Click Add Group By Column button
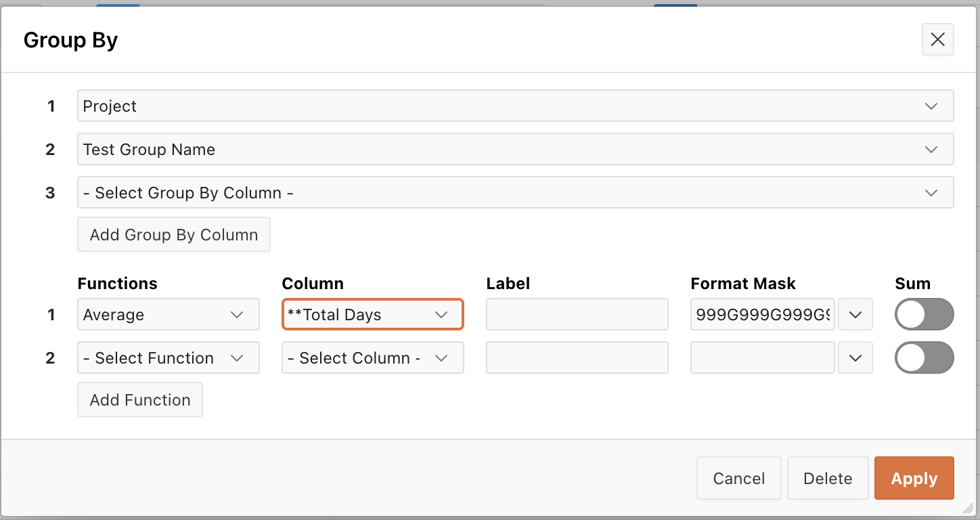The height and width of the screenshot is (520, 980). tap(174, 235)
